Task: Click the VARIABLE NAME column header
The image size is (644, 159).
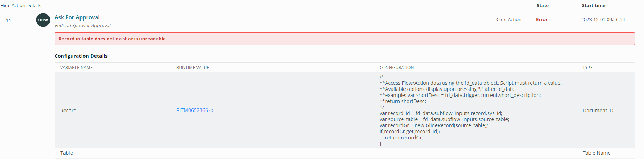Action: pos(76,67)
